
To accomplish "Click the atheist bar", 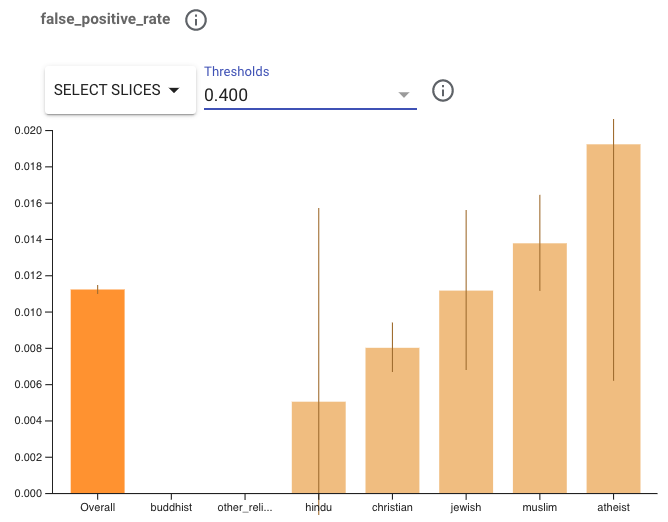I will [x=613, y=318].
